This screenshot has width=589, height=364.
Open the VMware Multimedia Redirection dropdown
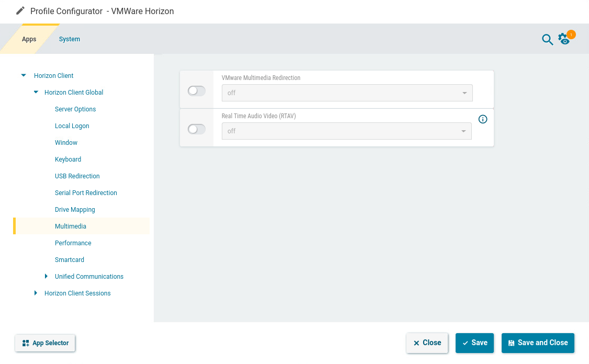(347, 93)
